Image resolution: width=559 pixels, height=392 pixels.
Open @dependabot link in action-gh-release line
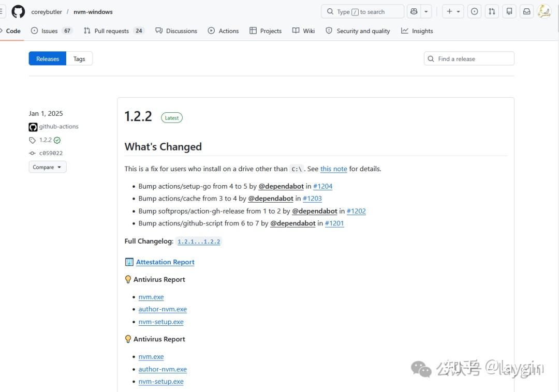[x=315, y=211]
